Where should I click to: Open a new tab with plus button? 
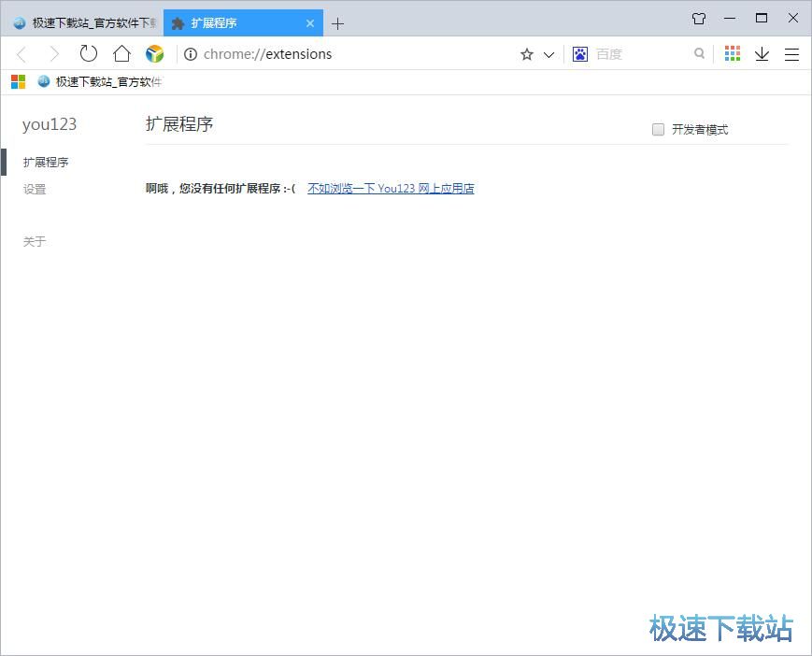[x=337, y=23]
